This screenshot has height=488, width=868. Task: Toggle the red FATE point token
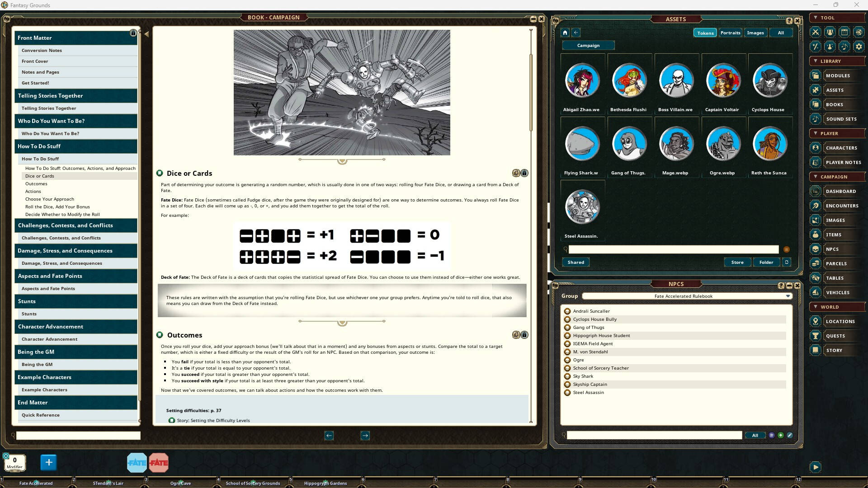pyautogui.click(x=159, y=462)
